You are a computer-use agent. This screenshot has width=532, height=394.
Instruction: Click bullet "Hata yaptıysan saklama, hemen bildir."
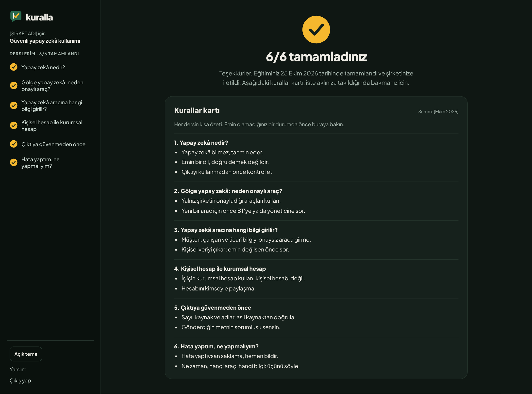coord(230,356)
